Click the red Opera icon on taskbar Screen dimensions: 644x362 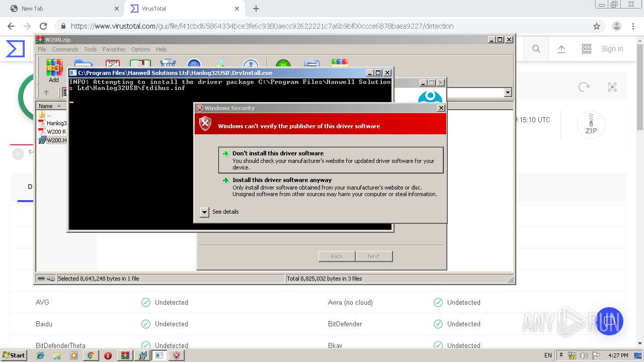pyautogui.click(x=108, y=355)
